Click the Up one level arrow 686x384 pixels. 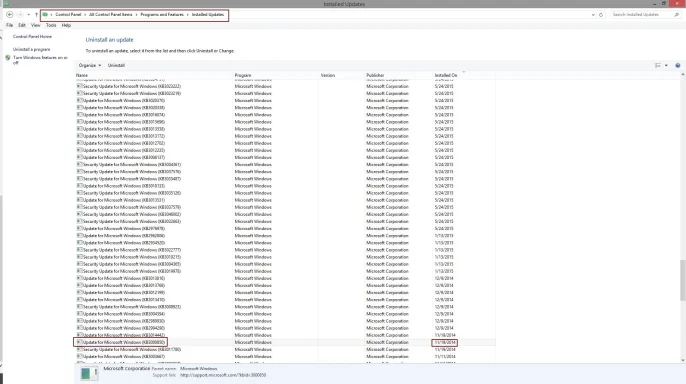36,15
